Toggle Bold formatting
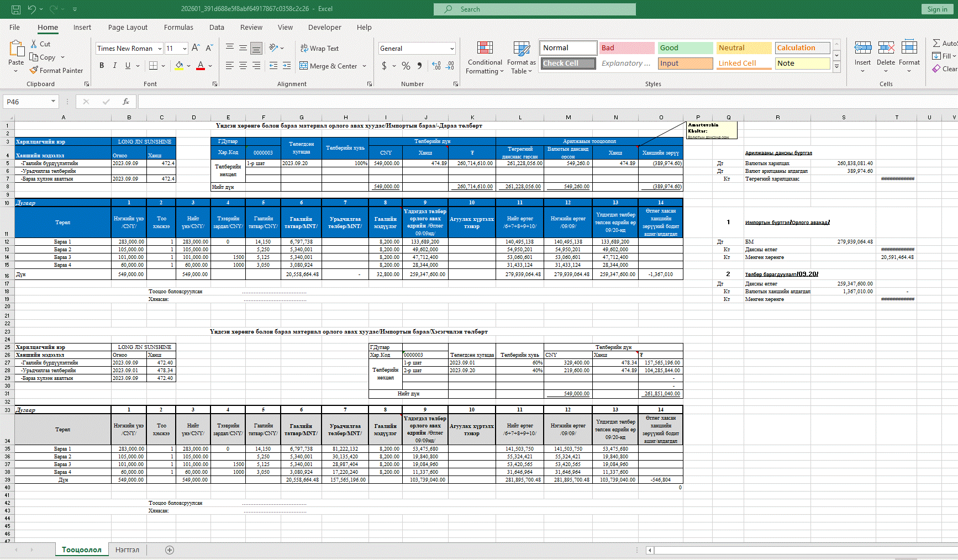The image size is (958, 560). 102,66
